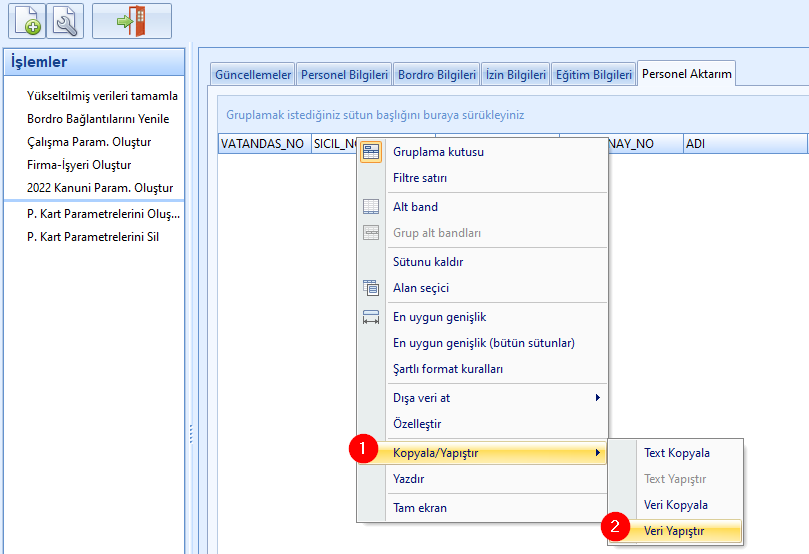The image size is (809, 554).
Task: Expand Kopyala/Yapıştır submenu arrow
Action: coord(597,453)
